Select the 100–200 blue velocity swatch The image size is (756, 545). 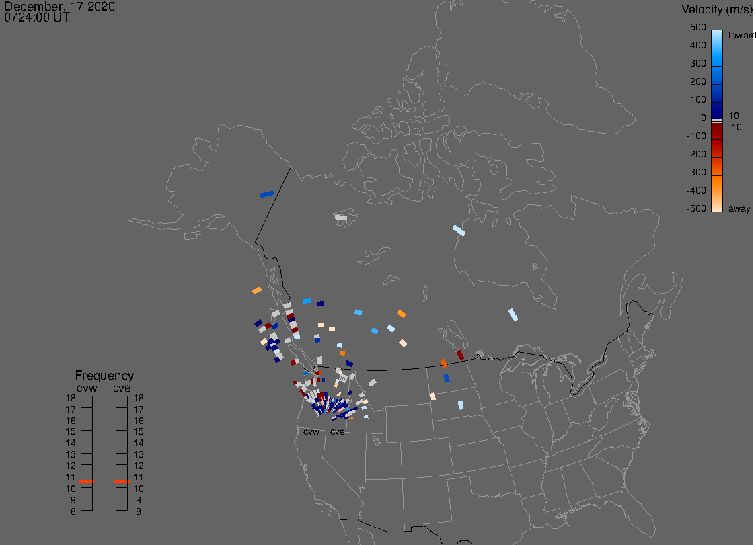[717, 93]
